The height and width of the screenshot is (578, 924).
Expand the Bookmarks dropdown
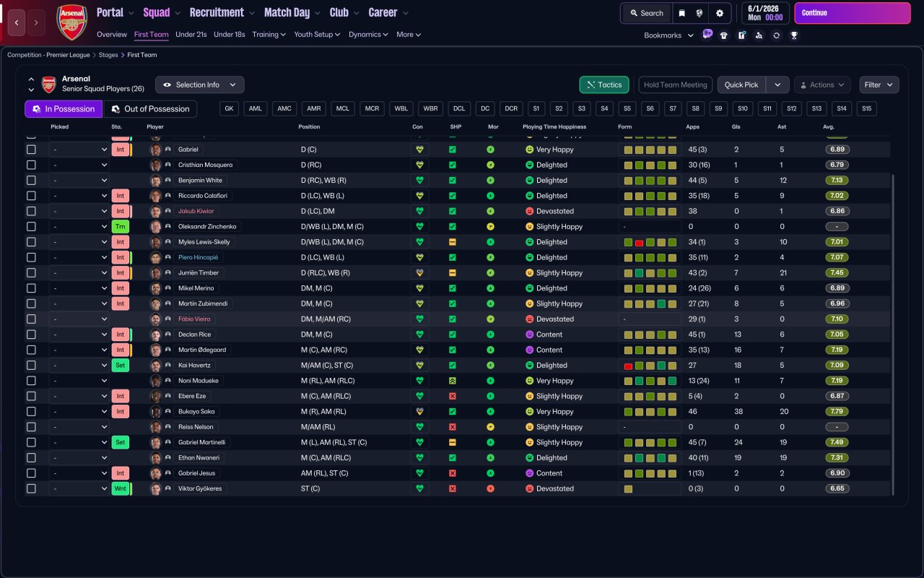coord(668,35)
